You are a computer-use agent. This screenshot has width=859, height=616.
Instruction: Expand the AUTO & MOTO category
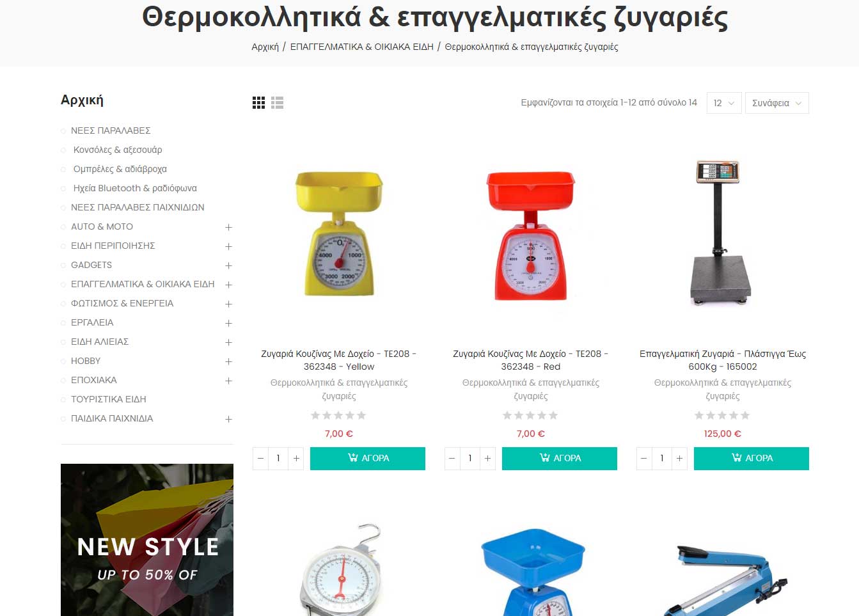pyautogui.click(x=228, y=227)
